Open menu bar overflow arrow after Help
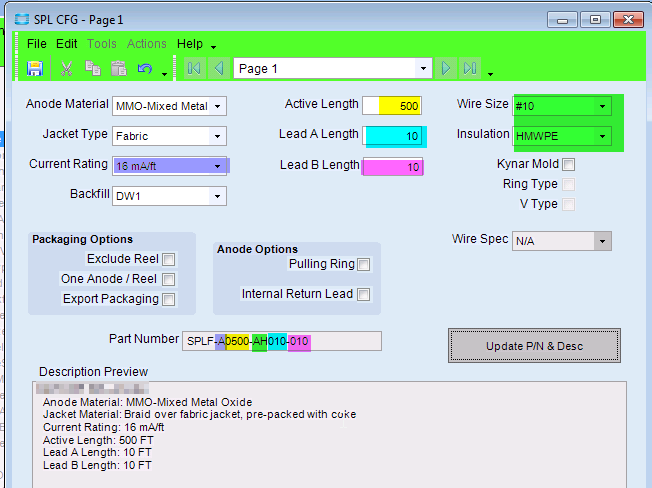The height and width of the screenshot is (488, 652). click(x=213, y=47)
